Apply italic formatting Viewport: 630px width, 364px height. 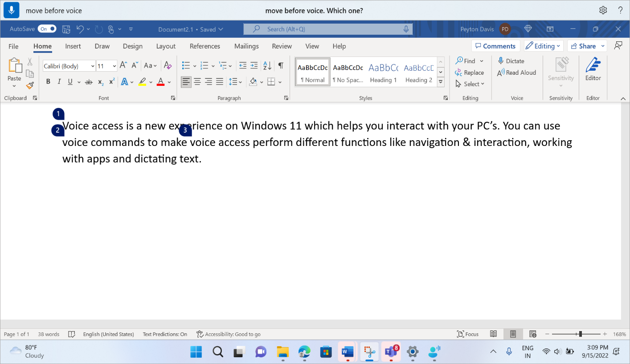(x=59, y=81)
